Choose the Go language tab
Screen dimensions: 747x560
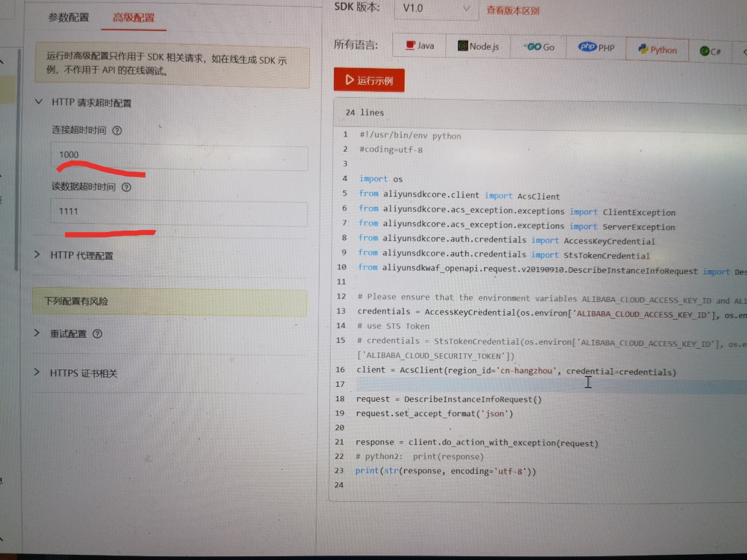click(538, 47)
